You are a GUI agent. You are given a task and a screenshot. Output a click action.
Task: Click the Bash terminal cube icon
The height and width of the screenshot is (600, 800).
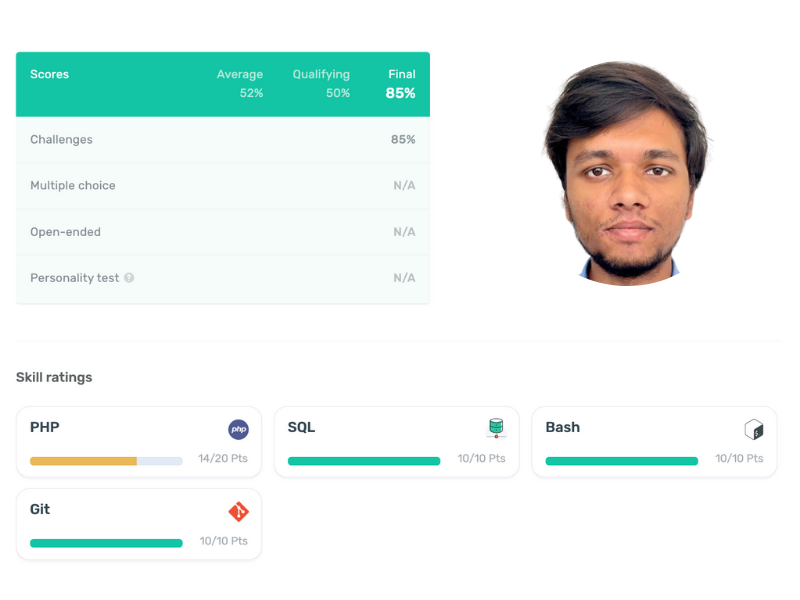[x=754, y=430]
